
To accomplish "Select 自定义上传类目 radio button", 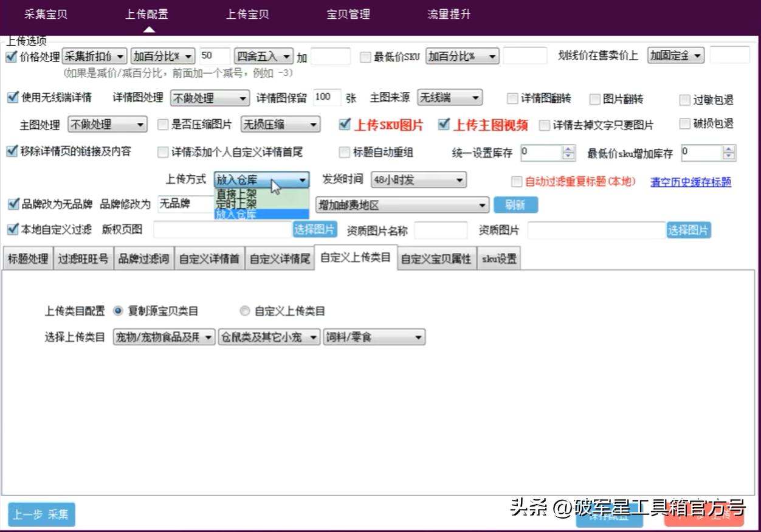I will 245,311.
